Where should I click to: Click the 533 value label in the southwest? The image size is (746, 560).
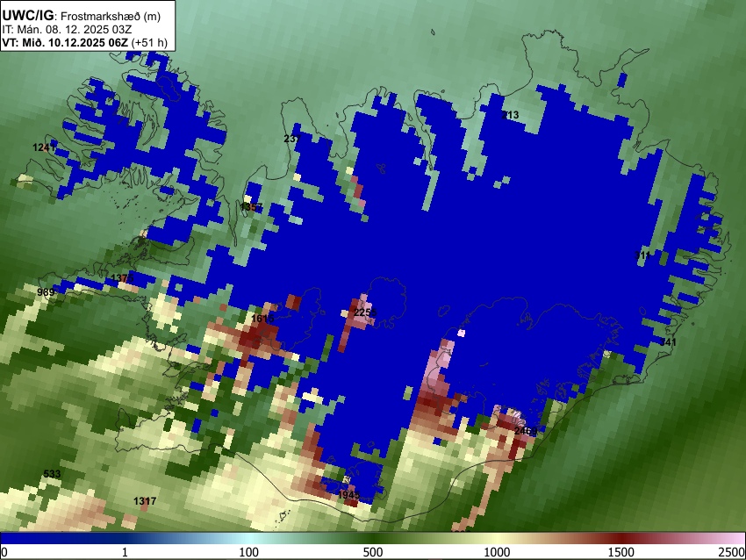click(x=52, y=474)
